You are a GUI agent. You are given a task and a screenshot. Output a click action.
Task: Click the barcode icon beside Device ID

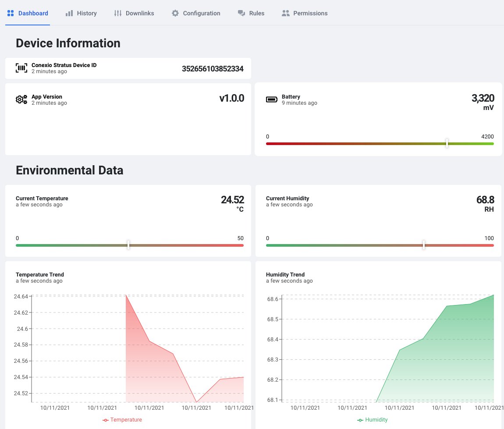point(21,68)
